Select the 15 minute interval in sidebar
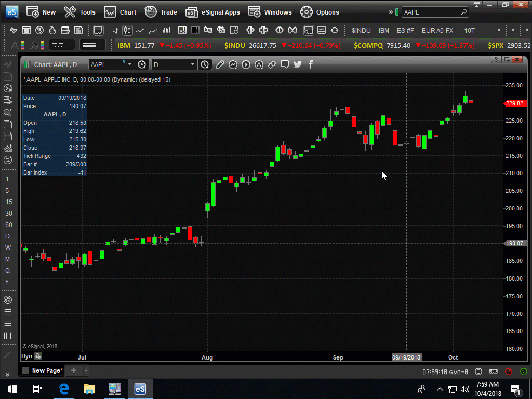 (x=8, y=202)
